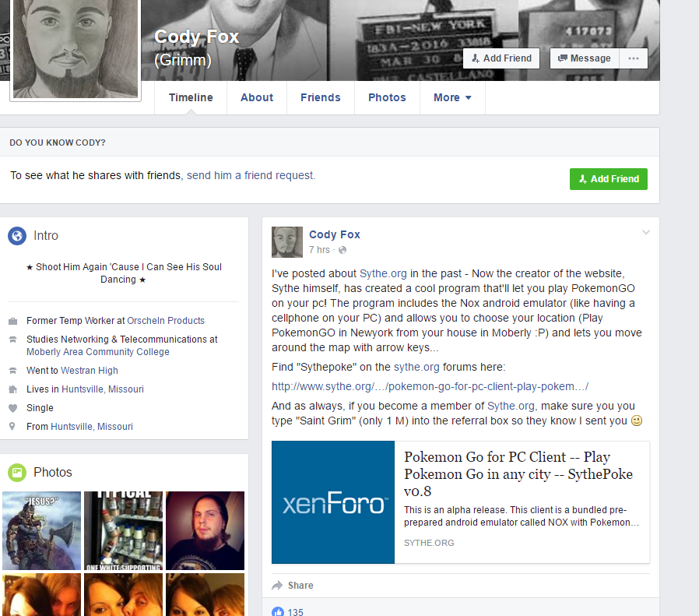699x616 pixels.
Task: Click the school icon beside Went to
Action: pyautogui.click(x=13, y=370)
